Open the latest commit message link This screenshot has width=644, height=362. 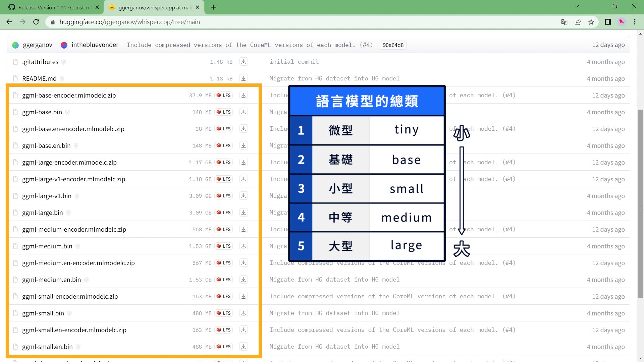pos(250,45)
